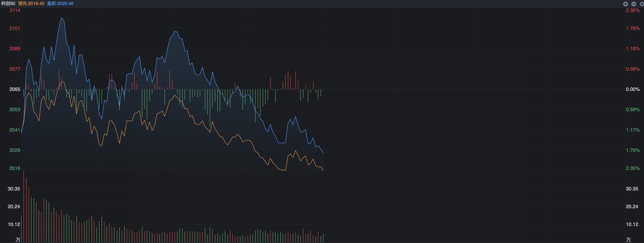
Task: Open chart settings gear icon
Action: click(641, 4)
